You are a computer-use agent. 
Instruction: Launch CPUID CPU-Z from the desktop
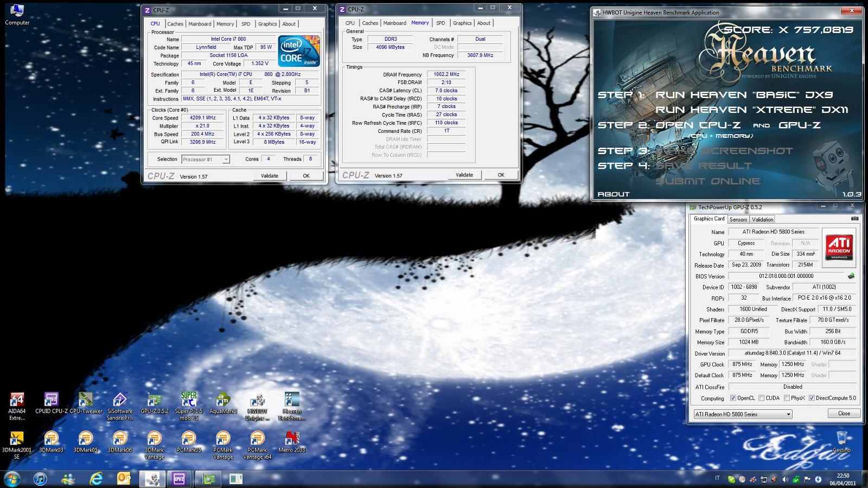[x=51, y=403]
